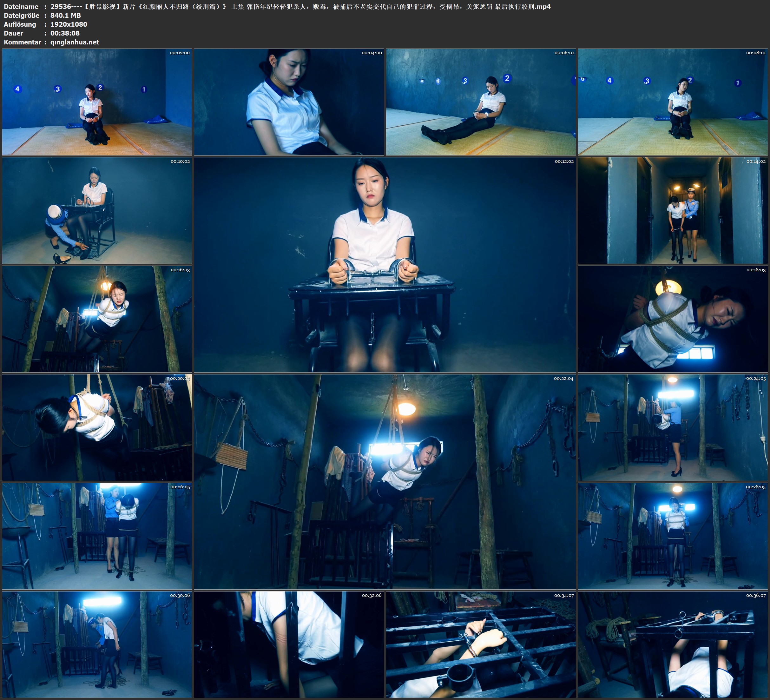Click the thumbnail timestamped 00:02:00
The height and width of the screenshot is (700, 770).
coord(97,102)
